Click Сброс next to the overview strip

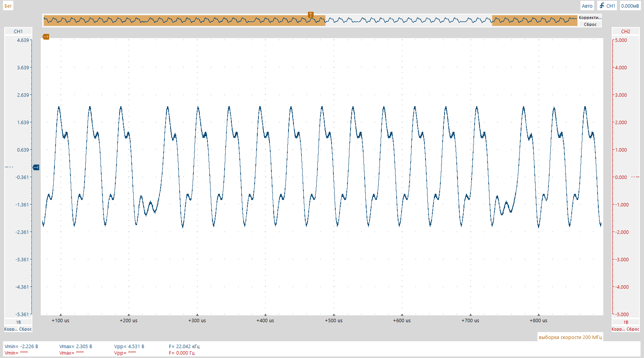point(590,24)
